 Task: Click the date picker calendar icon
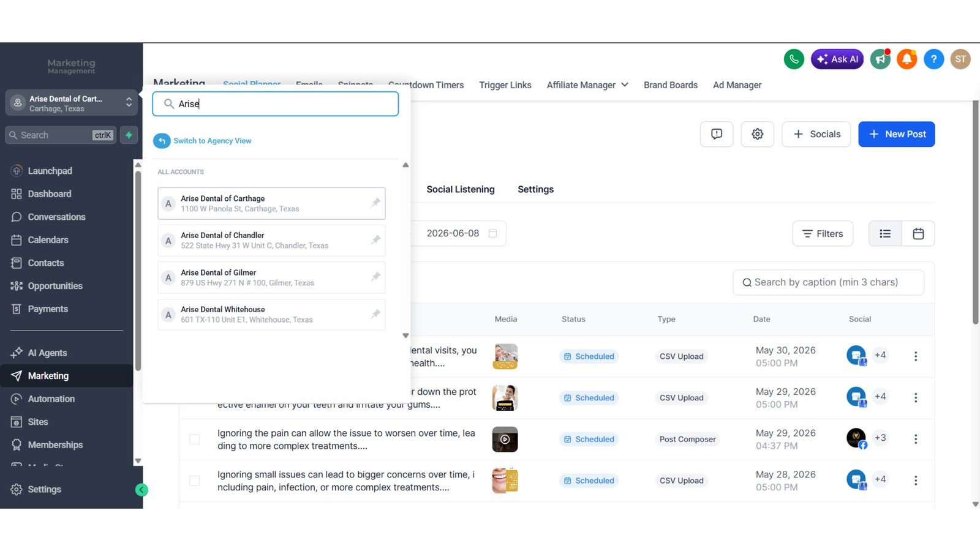492,233
